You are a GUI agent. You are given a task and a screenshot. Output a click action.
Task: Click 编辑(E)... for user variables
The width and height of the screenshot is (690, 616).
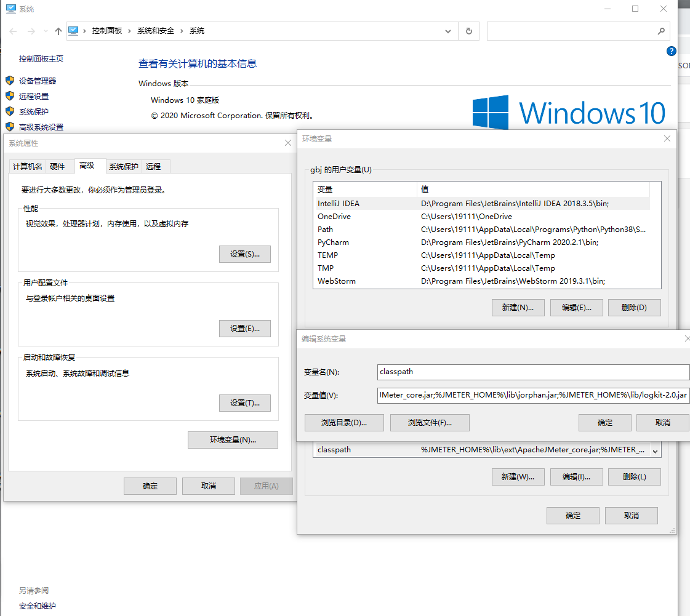pyautogui.click(x=577, y=308)
